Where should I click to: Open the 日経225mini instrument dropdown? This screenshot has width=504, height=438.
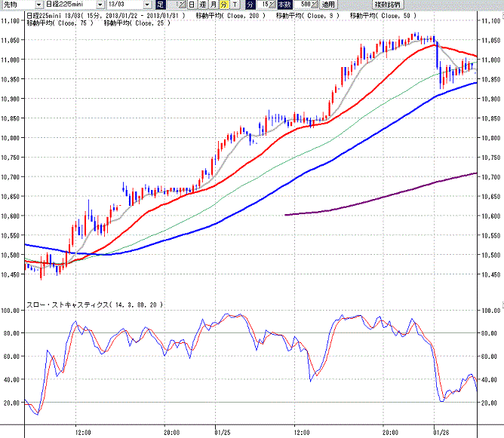[x=100, y=5]
